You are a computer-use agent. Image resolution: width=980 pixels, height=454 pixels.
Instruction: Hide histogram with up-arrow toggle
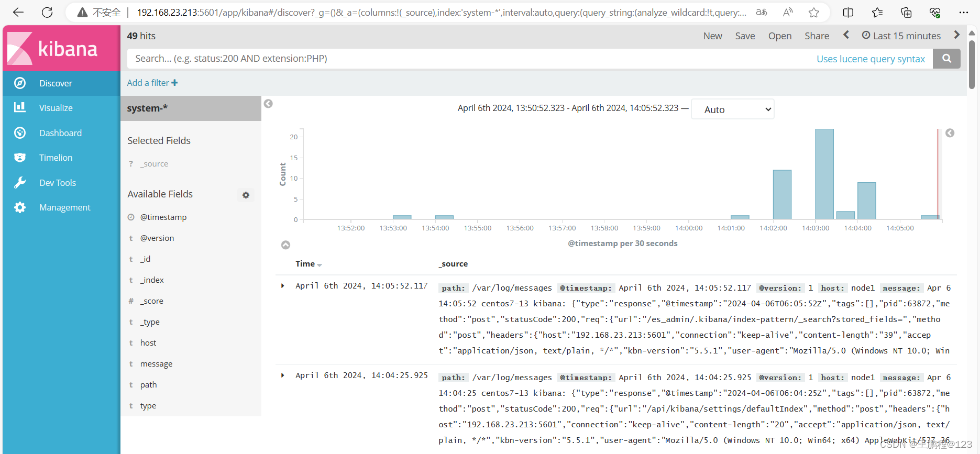pos(285,245)
